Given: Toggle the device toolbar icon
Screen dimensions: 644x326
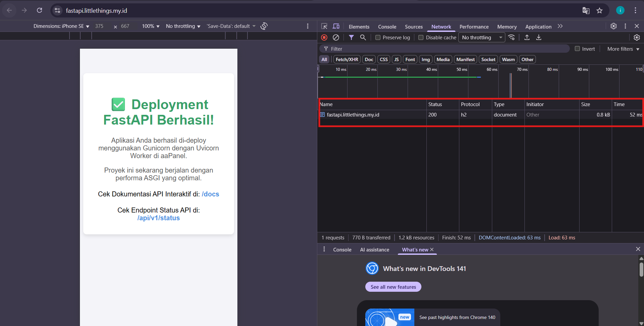Looking at the screenshot, I should click(336, 26).
